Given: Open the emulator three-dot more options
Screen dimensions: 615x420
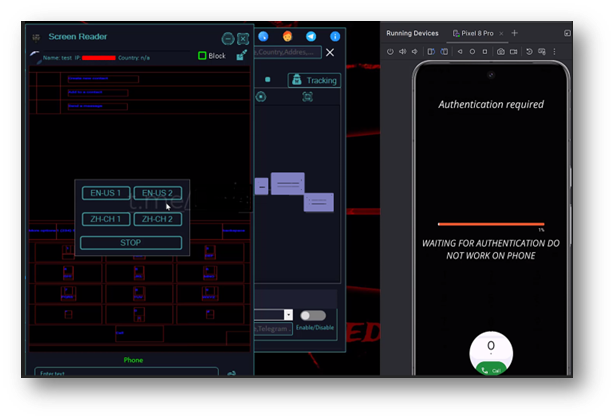Looking at the screenshot, I should tap(554, 52).
